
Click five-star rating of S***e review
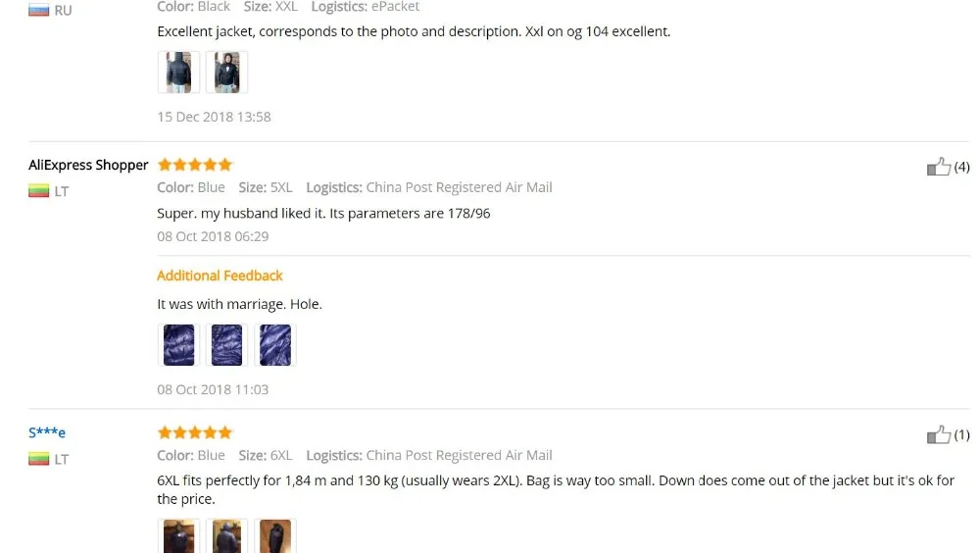(195, 432)
